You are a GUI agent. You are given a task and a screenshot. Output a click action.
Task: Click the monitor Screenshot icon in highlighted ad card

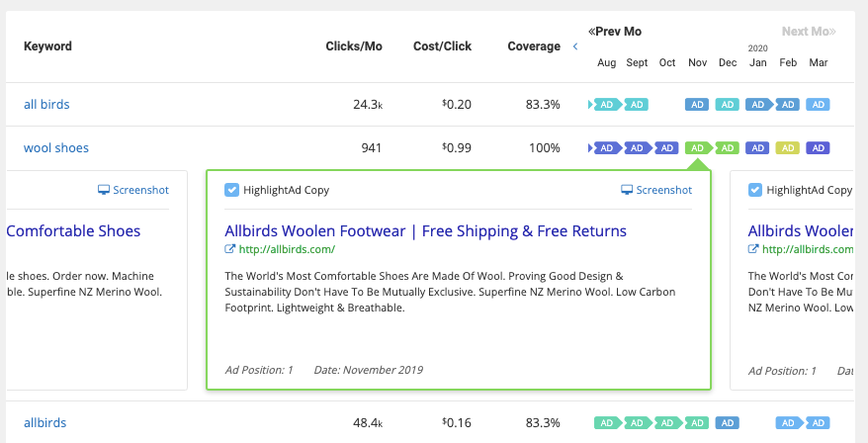point(627,190)
